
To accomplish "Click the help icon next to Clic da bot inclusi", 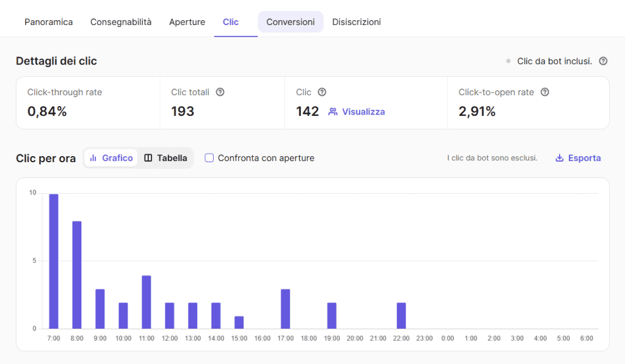I will point(603,61).
